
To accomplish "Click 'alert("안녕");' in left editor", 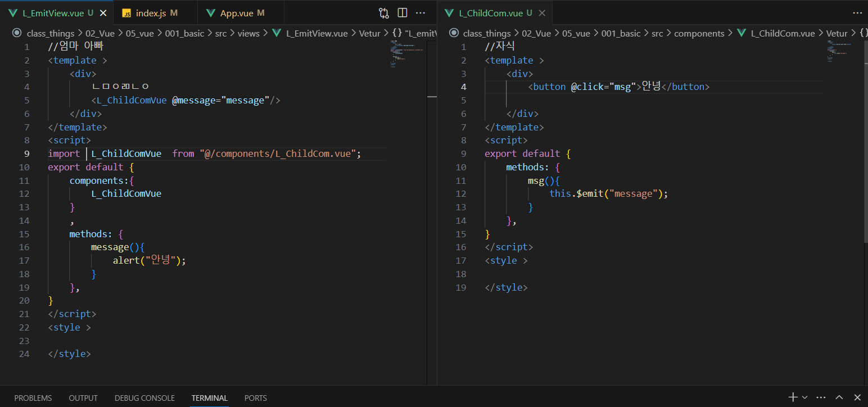I will tap(149, 260).
